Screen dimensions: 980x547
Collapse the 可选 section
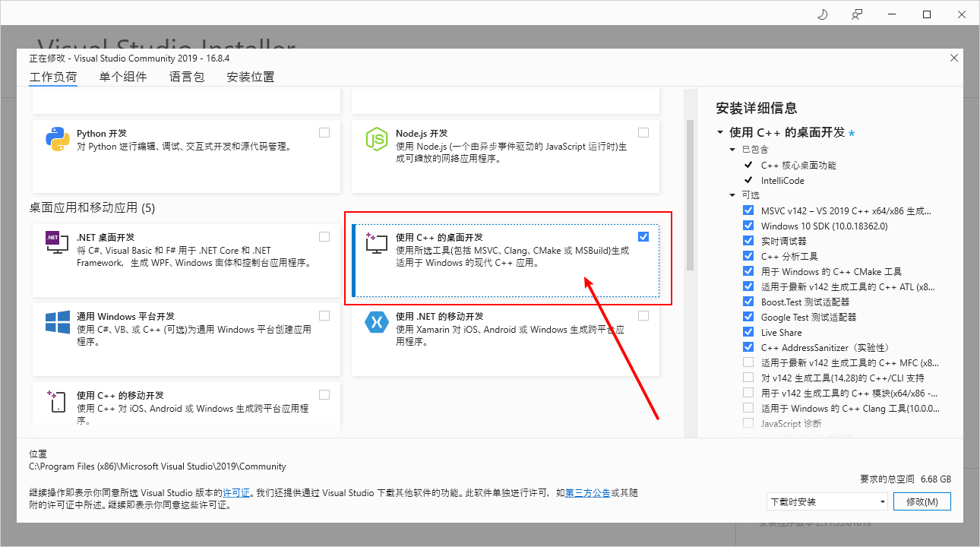coord(733,195)
